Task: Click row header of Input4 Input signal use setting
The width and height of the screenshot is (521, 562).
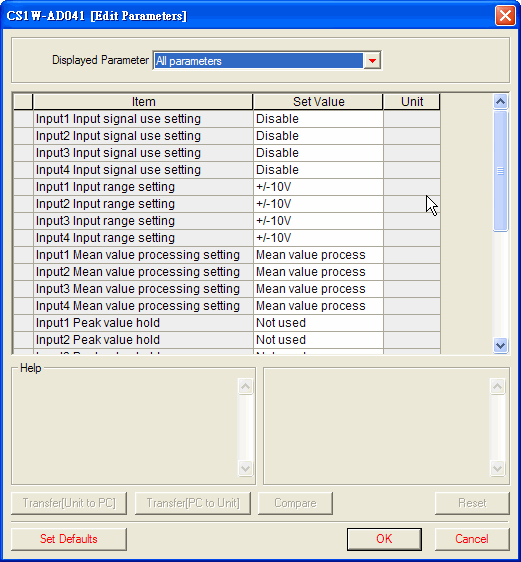Action: (23, 170)
